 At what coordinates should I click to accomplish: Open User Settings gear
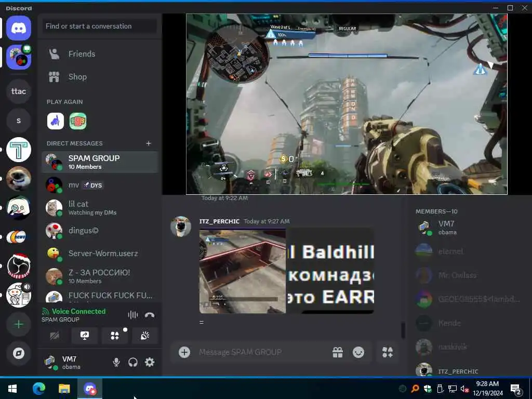[150, 362]
